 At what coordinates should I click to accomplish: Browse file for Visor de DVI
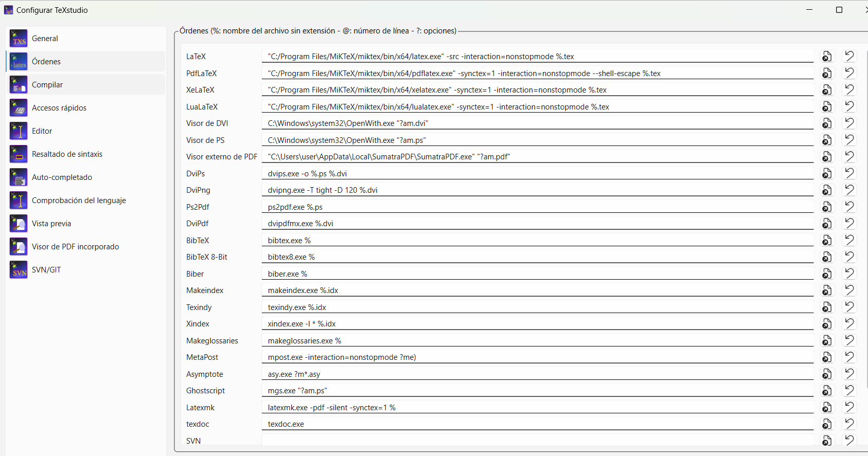[x=827, y=123]
